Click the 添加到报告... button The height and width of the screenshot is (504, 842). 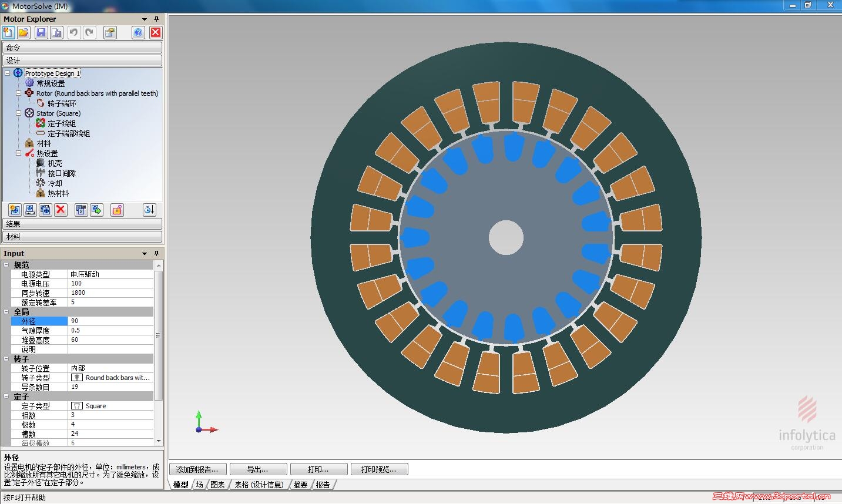pyautogui.click(x=198, y=469)
